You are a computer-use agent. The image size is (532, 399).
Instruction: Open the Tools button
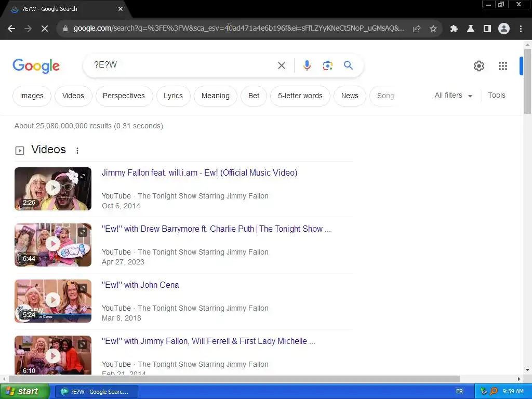pyautogui.click(x=496, y=96)
